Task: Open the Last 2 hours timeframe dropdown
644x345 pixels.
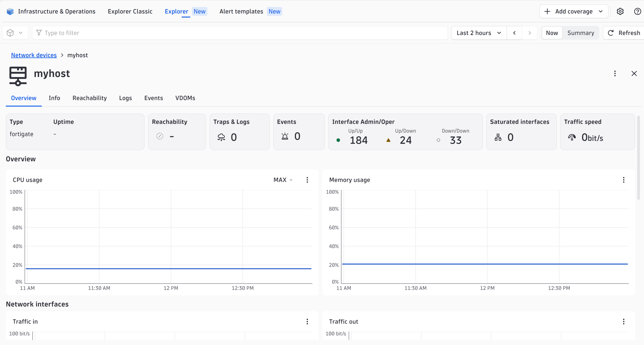Action: (x=479, y=33)
